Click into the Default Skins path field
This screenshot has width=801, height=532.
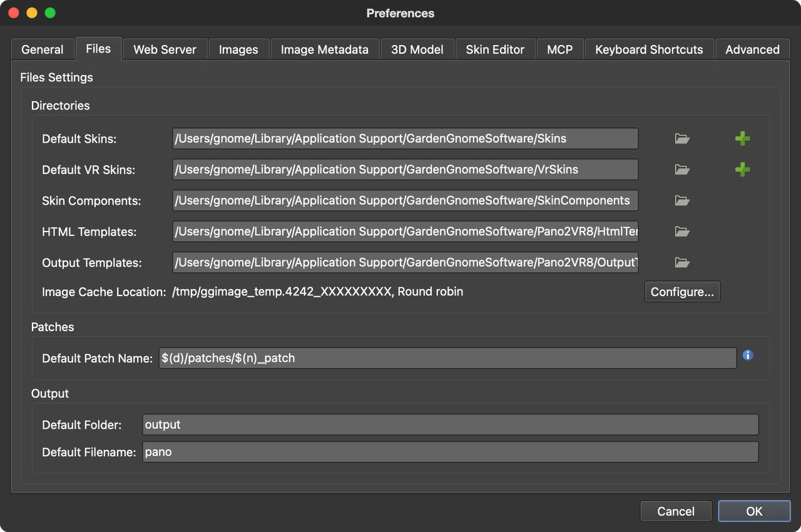[406, 138]
